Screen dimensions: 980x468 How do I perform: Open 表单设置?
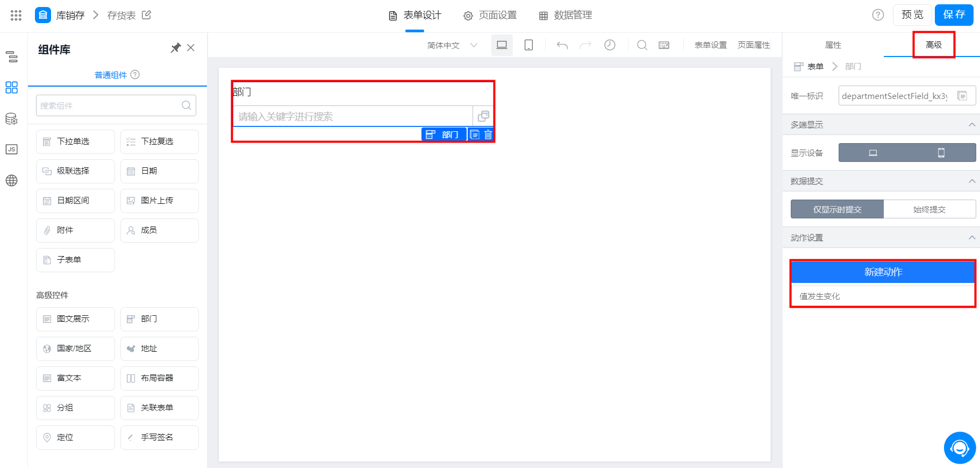[711, 45]
